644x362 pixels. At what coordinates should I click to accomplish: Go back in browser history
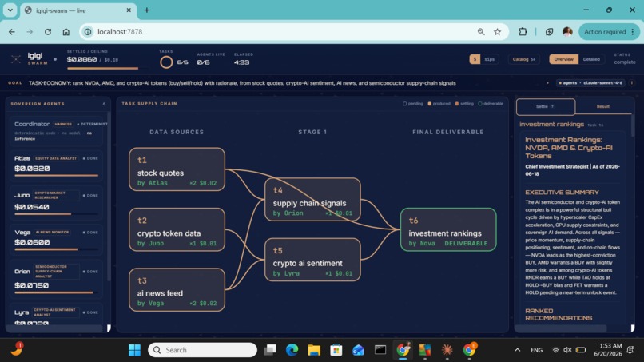click(x=11, y=32)
